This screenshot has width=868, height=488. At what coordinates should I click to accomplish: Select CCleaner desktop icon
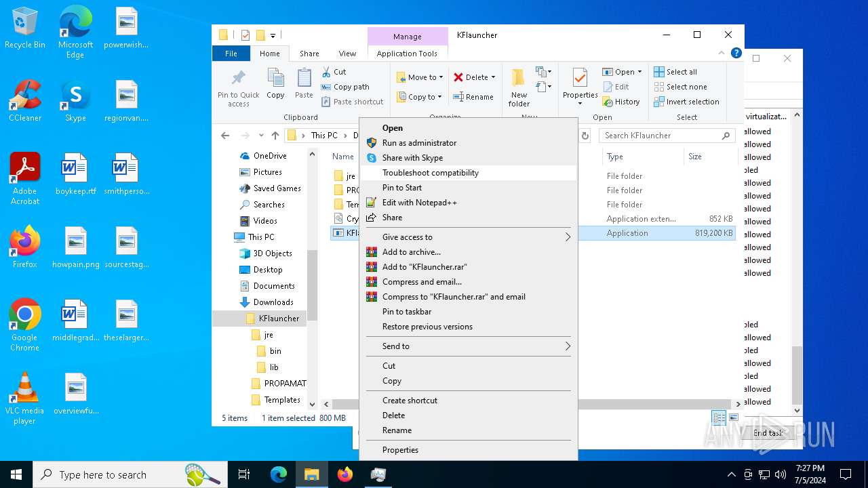[x=25, y=101]
